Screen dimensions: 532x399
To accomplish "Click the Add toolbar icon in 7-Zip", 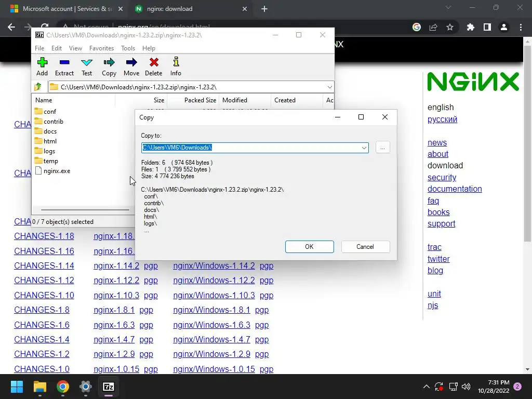I will tap(42, 66).
